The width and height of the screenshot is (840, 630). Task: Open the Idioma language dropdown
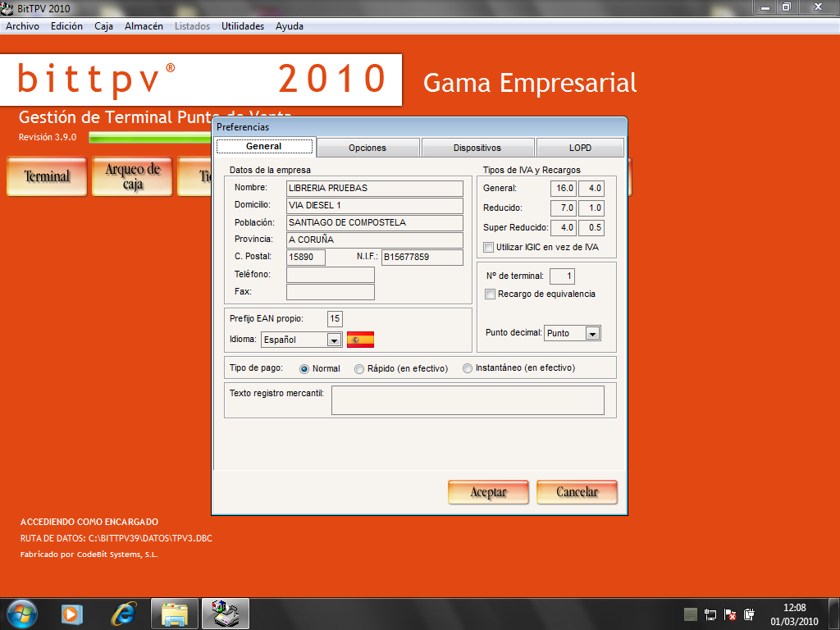pyautogui.click(x=334, y=340)
